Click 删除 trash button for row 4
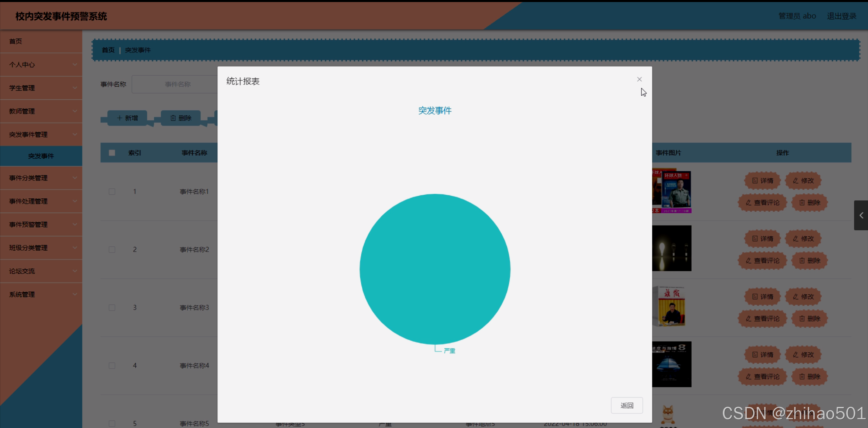868x428 pixels. 809,377
